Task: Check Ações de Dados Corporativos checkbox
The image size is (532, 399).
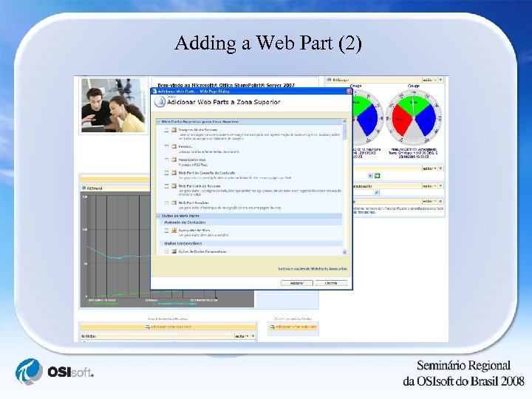Action: click(x=166, y=252)
